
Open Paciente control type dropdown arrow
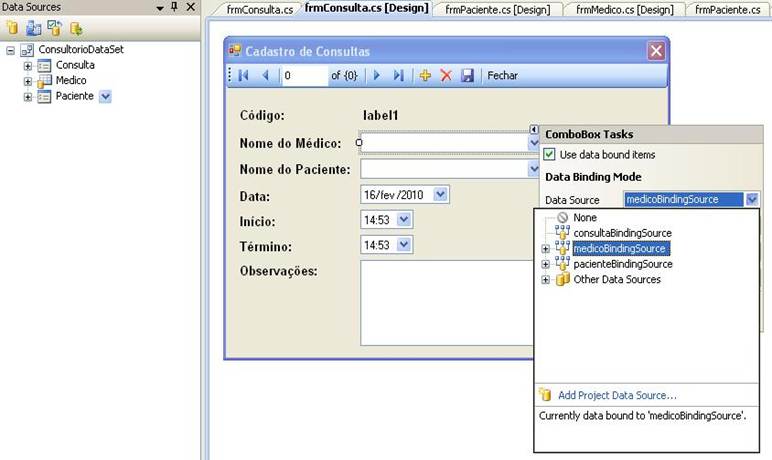coord(105,97)
